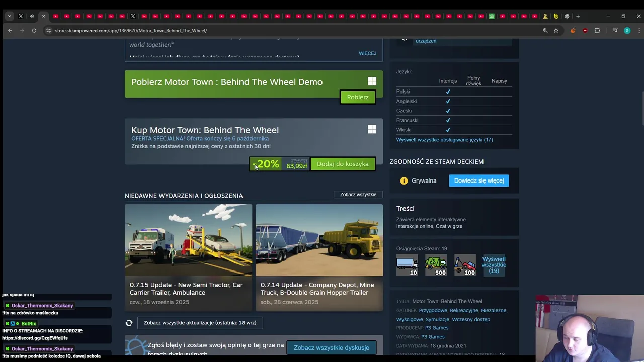The width and height of the screenshot is (644, 362).
Task: Open the Chrome three-dot menu
Action: coord(639,31)
